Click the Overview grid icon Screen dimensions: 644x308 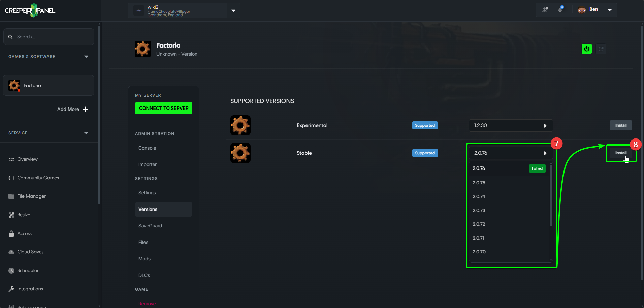point(11,159)
